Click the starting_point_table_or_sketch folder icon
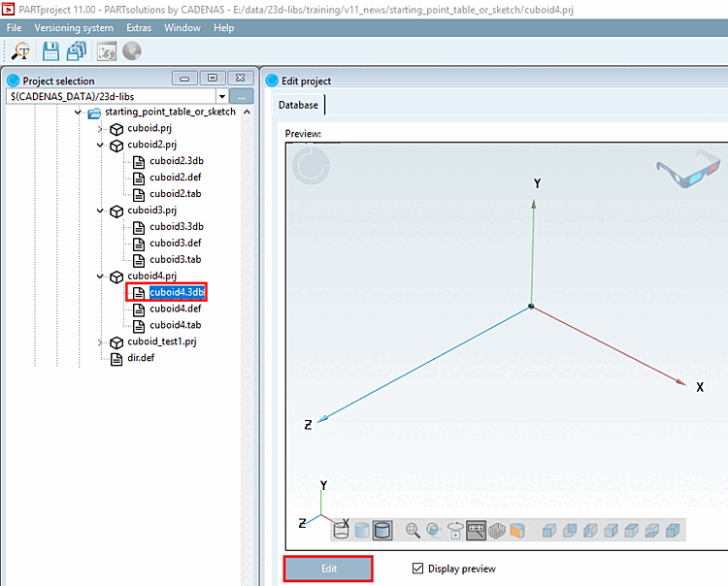The width and height of the screenshot is (728, 586). 94,113
